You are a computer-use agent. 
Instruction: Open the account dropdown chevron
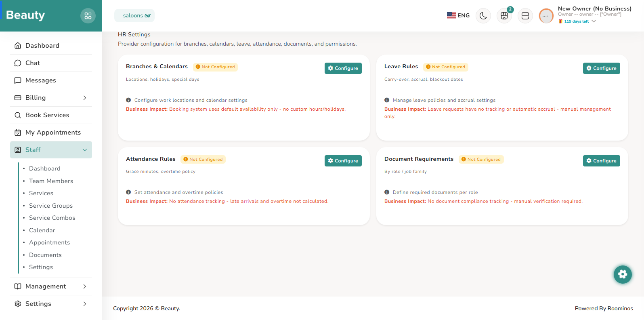[594, 21]
